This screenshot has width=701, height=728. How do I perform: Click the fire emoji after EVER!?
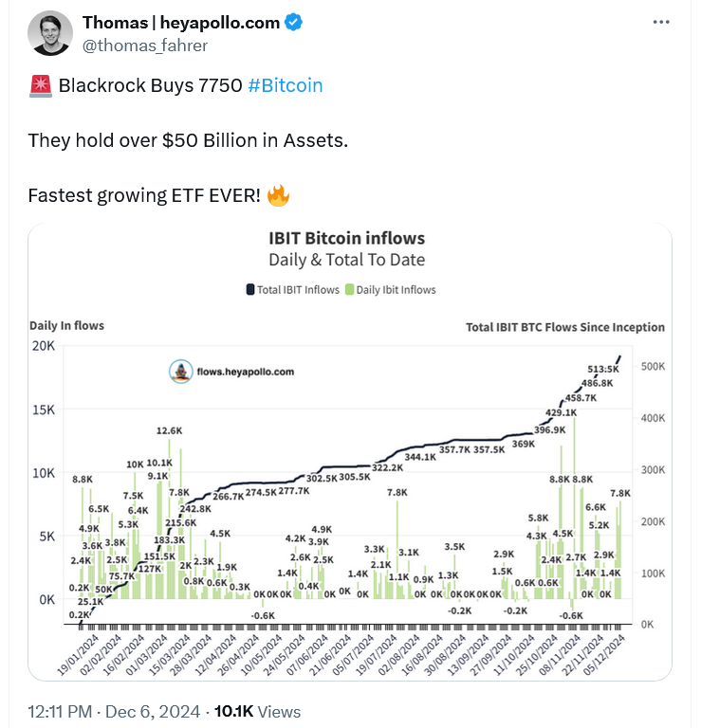[278, 196]
